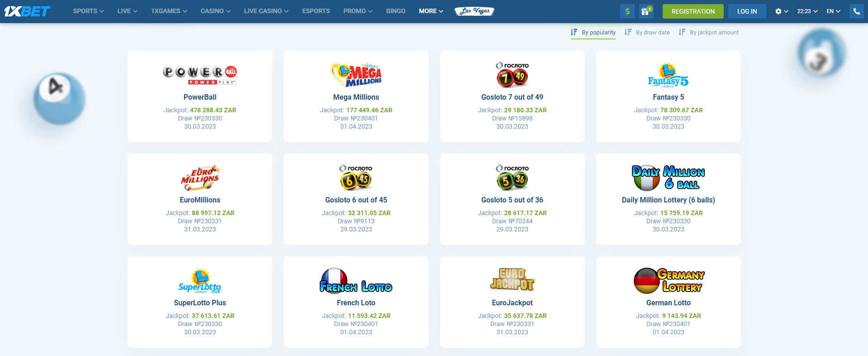This screenshot has width=868, height=356.
Task: Open the Fantasy 5 lottery title
Action: 668,97
